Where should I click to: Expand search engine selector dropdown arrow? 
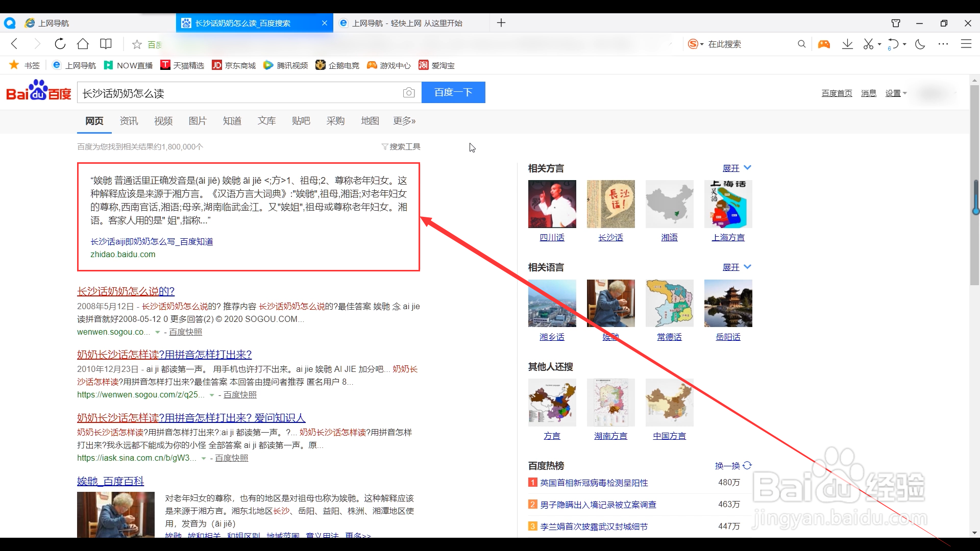click(702, 44)
